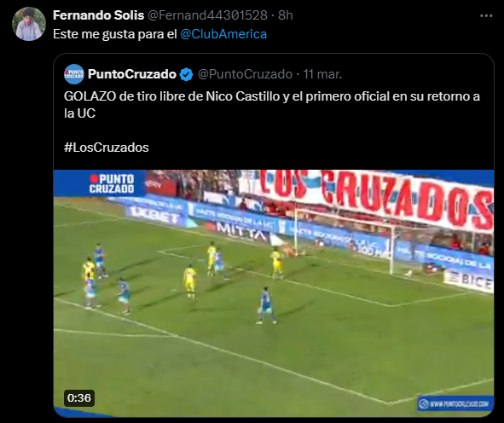Image resolution: width=504 pixels, height=423 pixels.
Task: Open the PuntoCruzado account name
Action: (132, 74)
